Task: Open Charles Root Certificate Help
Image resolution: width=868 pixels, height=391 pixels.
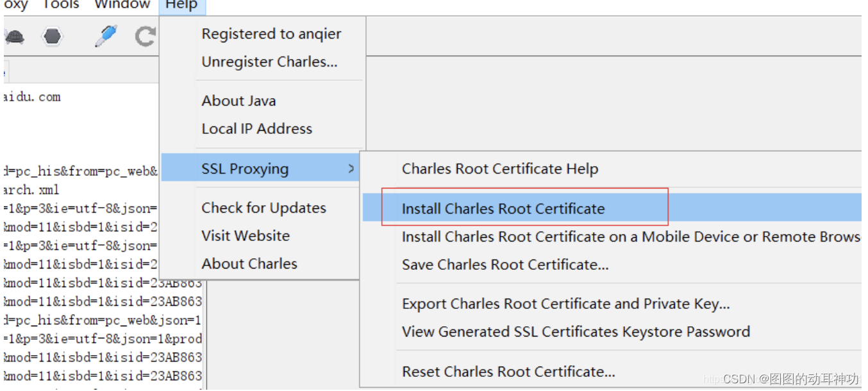Action: pos(500,169)
